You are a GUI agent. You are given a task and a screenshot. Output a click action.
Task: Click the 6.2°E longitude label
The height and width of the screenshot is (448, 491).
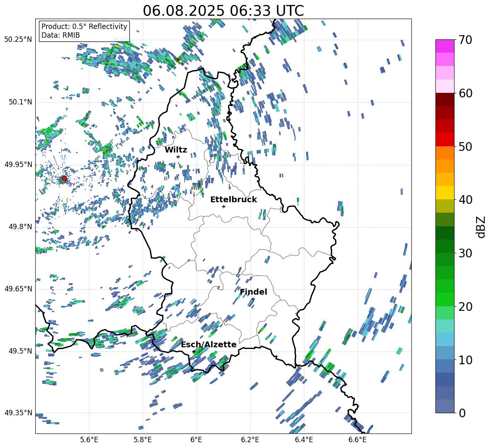point(250,440)
